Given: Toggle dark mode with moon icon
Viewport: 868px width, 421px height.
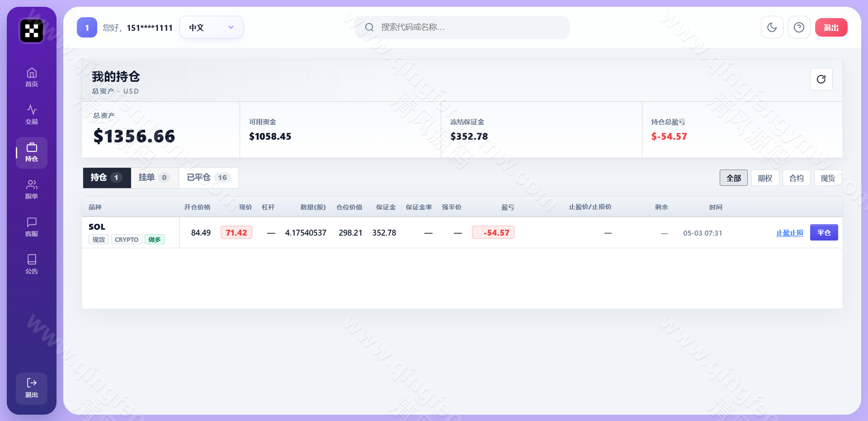Looking at the screenshot, I should coord(772,28).
